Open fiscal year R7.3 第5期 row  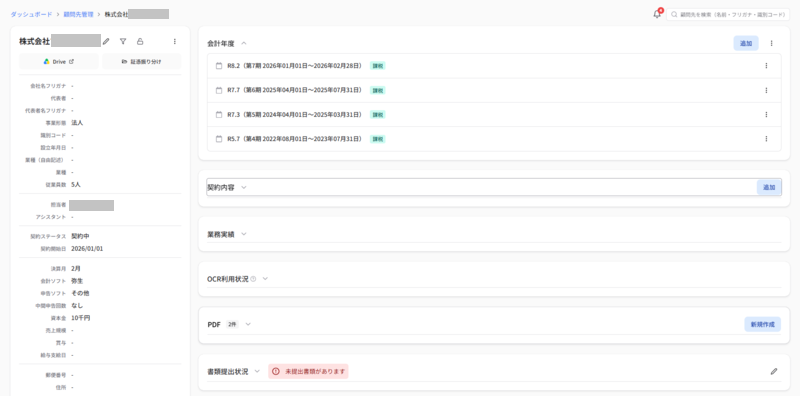[494, 114]
